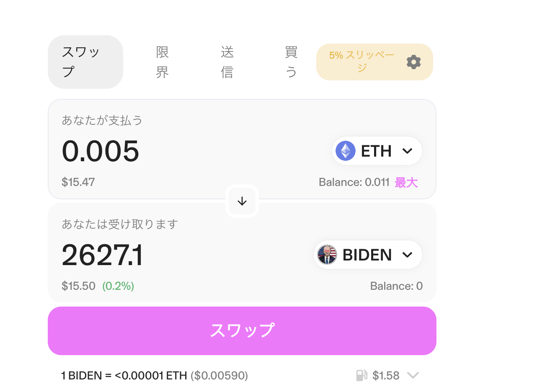Flip swap direction with the down arrow
The height and width of the screenshot is (392, 537).
(x=242, y=201)
